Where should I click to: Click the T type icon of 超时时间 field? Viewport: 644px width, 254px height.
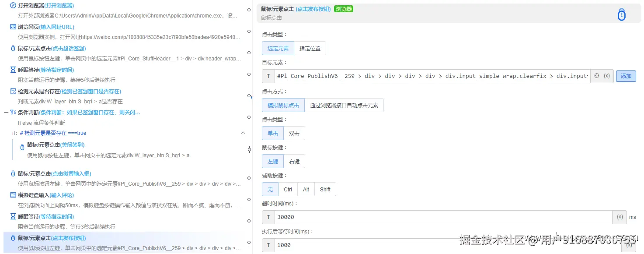268,217
